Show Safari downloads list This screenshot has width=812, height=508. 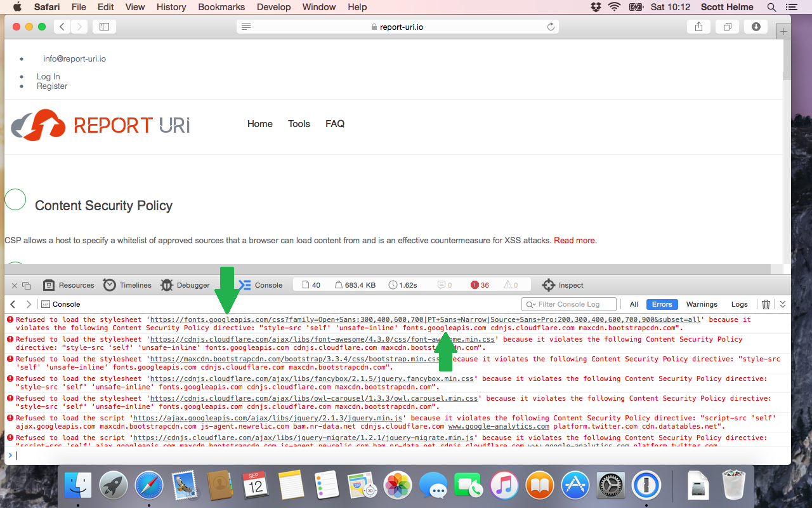(x=756, y=27)
